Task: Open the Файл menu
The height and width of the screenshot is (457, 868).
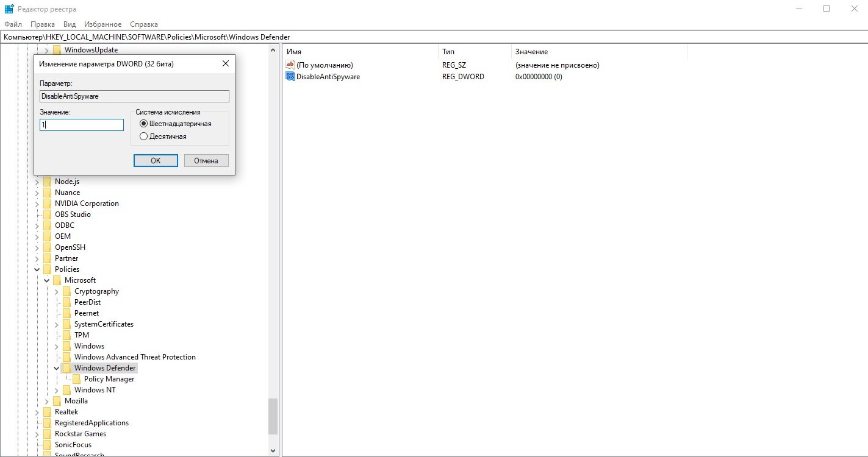Action: (13, 24)
